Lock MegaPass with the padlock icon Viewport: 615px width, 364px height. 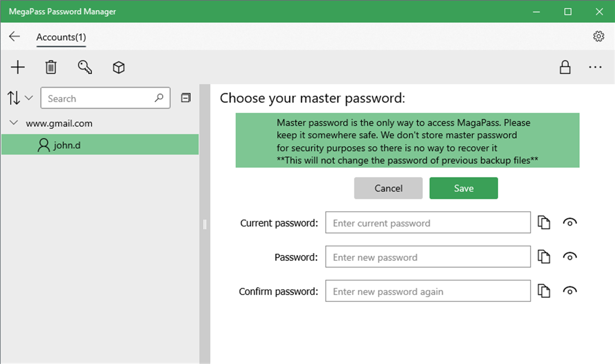pos(565,68)
